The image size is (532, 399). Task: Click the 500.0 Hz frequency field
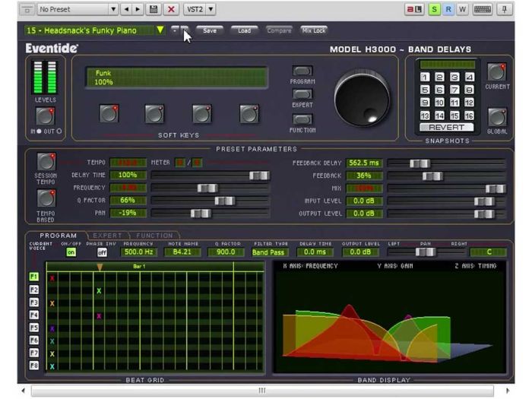[x=138, y=252]
